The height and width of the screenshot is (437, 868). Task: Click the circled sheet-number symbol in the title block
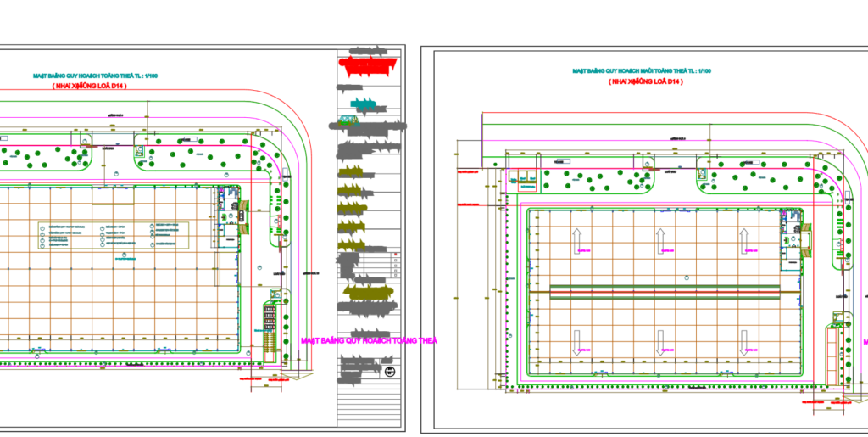point(389,371)
